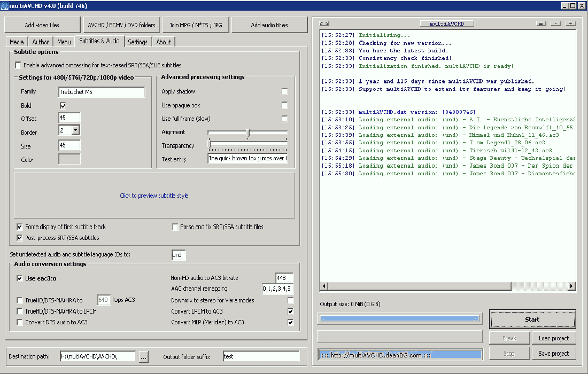Click the Alignment slider
This screenshot has height=374, width=588.
click(x=247, y=133)
